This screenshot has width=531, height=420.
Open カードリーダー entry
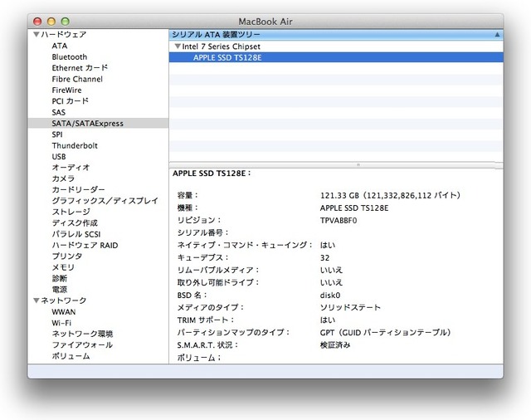(78, 190)
